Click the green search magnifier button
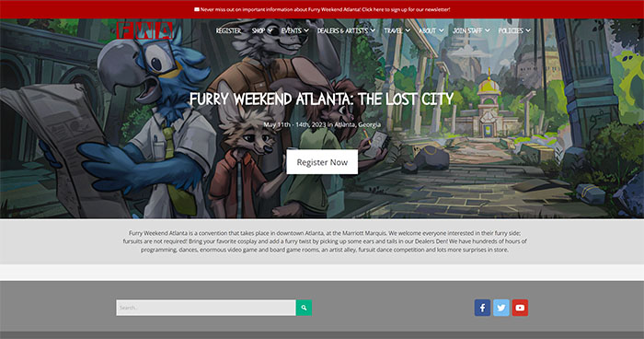The image size is (644, 339). point(304,308)
